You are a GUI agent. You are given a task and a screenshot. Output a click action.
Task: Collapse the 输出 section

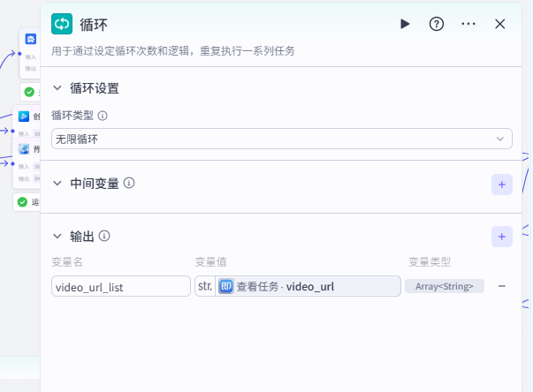[x=58, y=237]
